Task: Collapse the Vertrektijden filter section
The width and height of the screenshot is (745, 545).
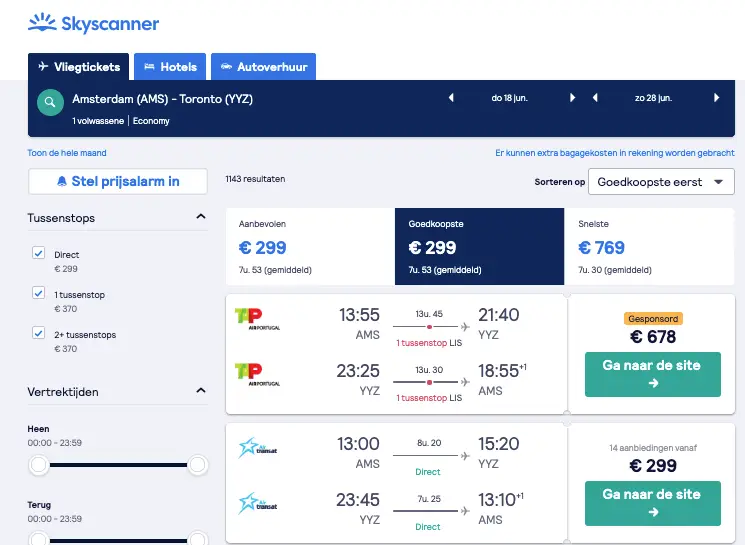Action: point(201,391)
